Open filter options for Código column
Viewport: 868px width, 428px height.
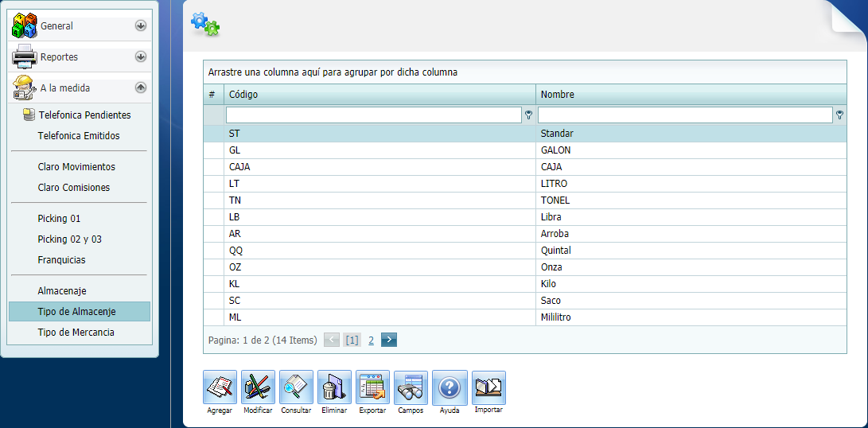tap(528, 115)
